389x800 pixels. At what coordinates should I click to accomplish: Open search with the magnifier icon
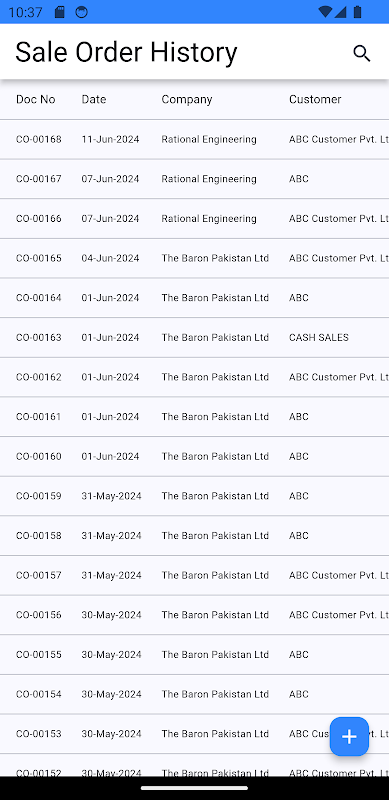point(361,53)
